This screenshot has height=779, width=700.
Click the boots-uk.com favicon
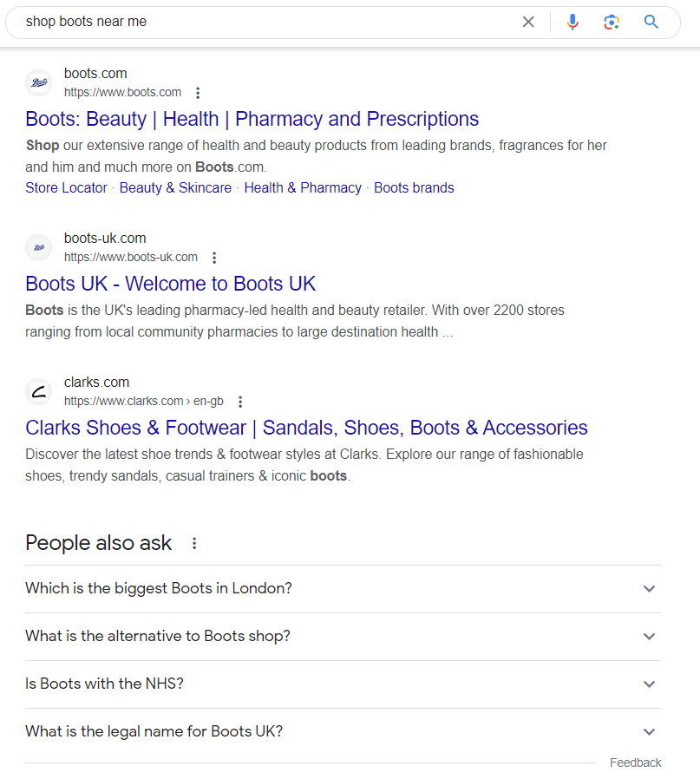[38, 247]
